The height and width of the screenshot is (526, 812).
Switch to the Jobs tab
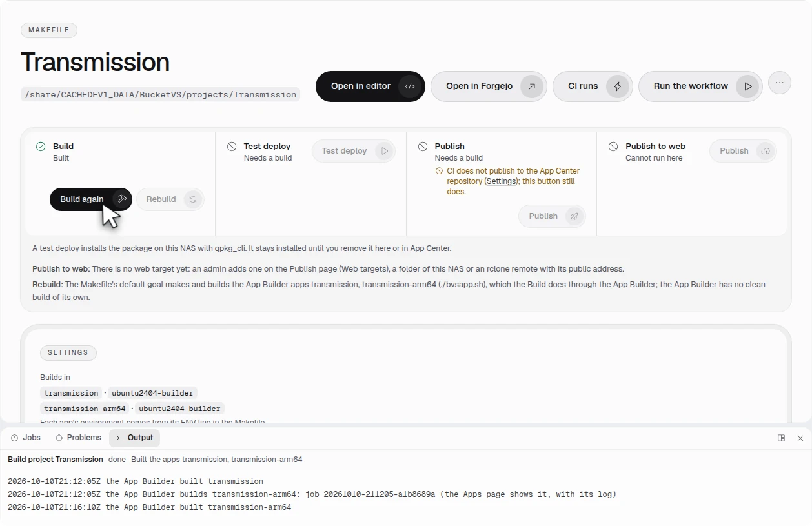click(x=26, y=438)
